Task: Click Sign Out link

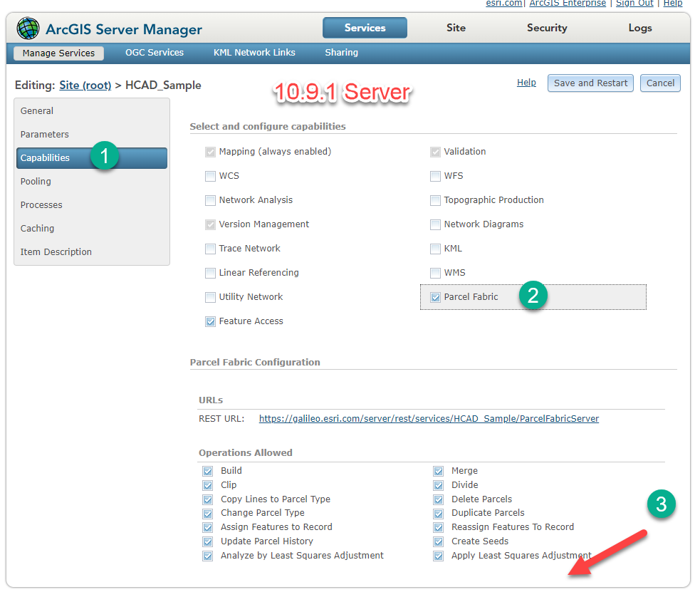Action: click(x=634, y=3)
